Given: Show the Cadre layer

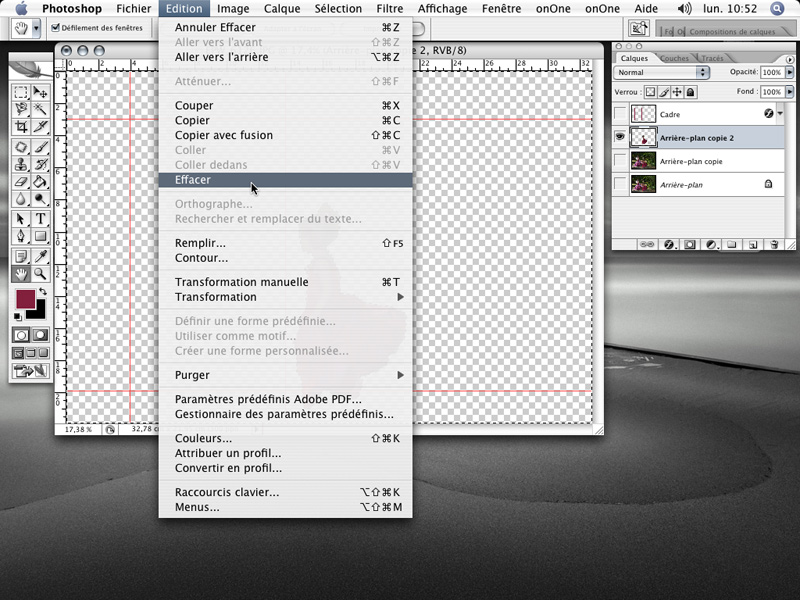Looking at the screenshot, I should tap(620, 114).
